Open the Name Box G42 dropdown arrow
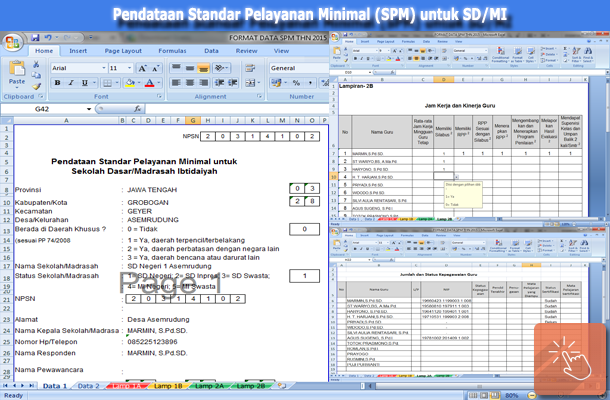 tap(89, 109)
